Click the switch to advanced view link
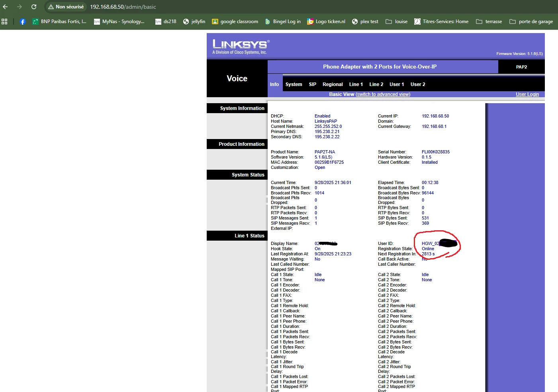 [383, 94]
